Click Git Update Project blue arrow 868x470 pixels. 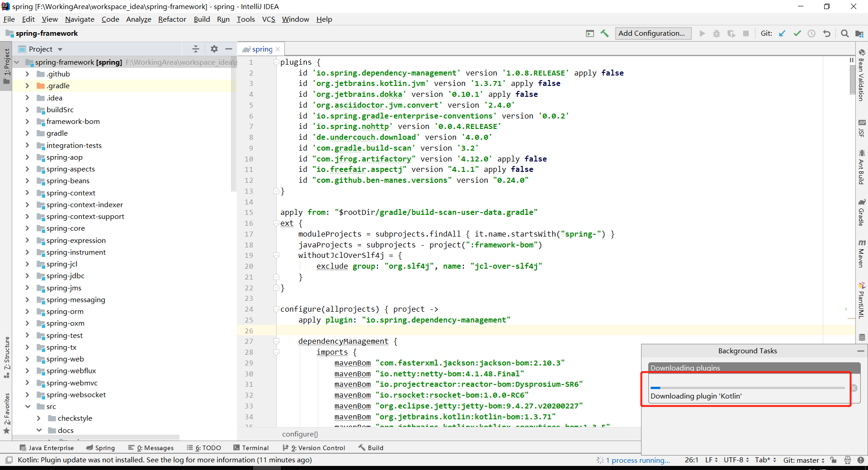coord(783,33)
